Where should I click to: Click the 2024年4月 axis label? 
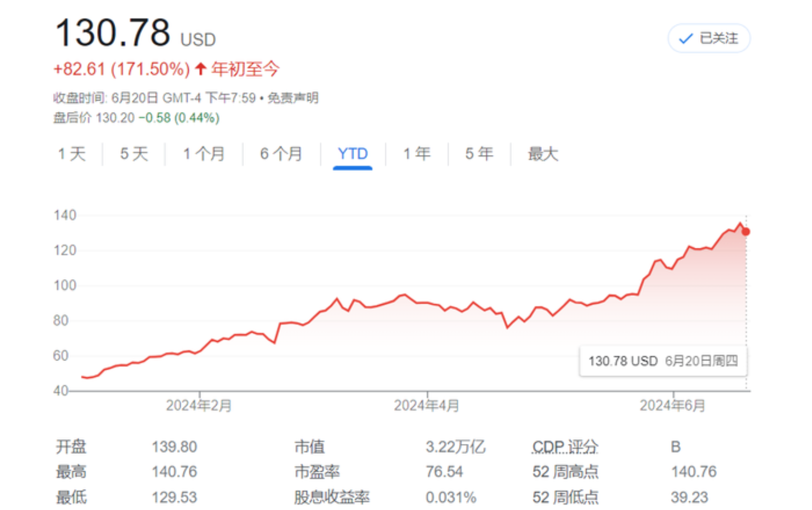pos(427,406)
